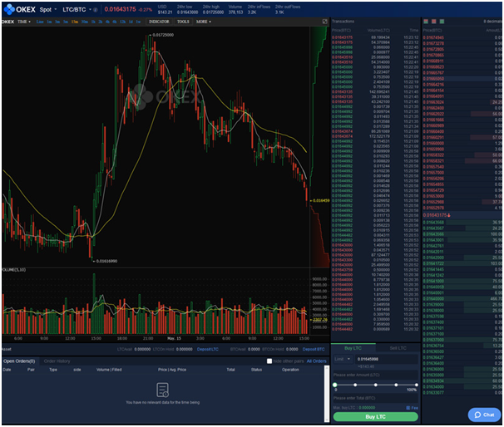Click the first ask price in order book
Image resolution: width=504 pixels, height=427 pixels.
[x=433, y=37]
